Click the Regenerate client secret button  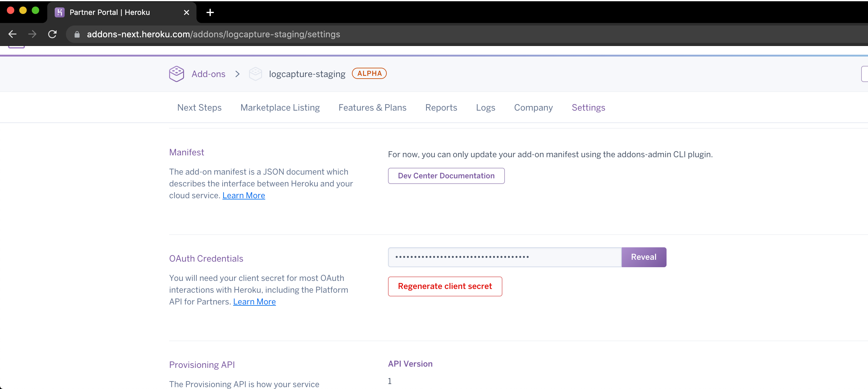point(445,286)
